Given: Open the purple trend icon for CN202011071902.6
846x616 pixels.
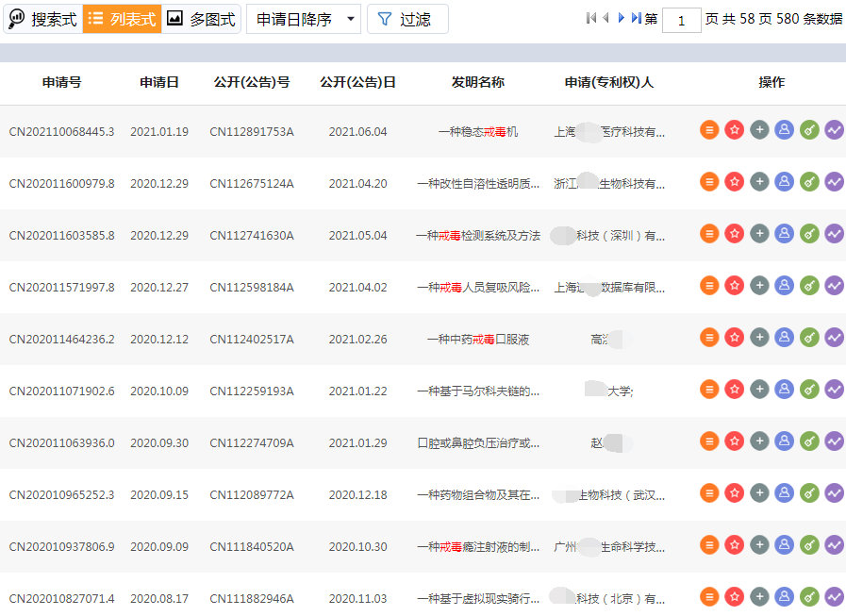Looking at the screenshot, I should click(833, 388).
